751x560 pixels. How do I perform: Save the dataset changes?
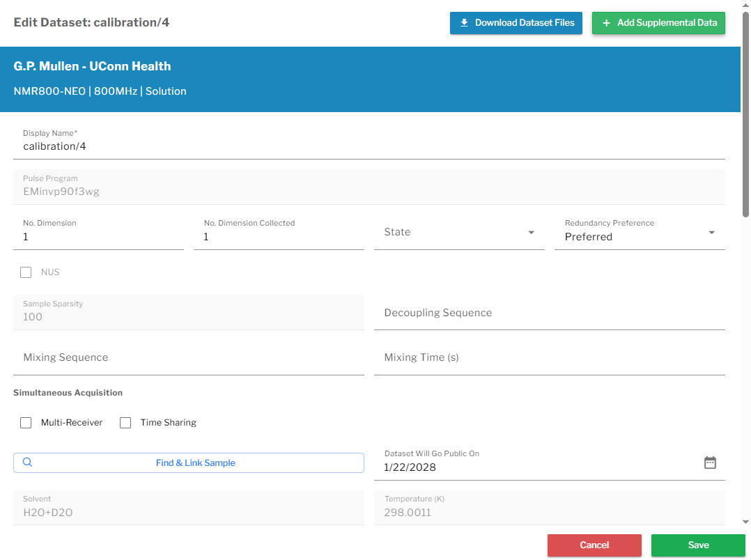698,545
